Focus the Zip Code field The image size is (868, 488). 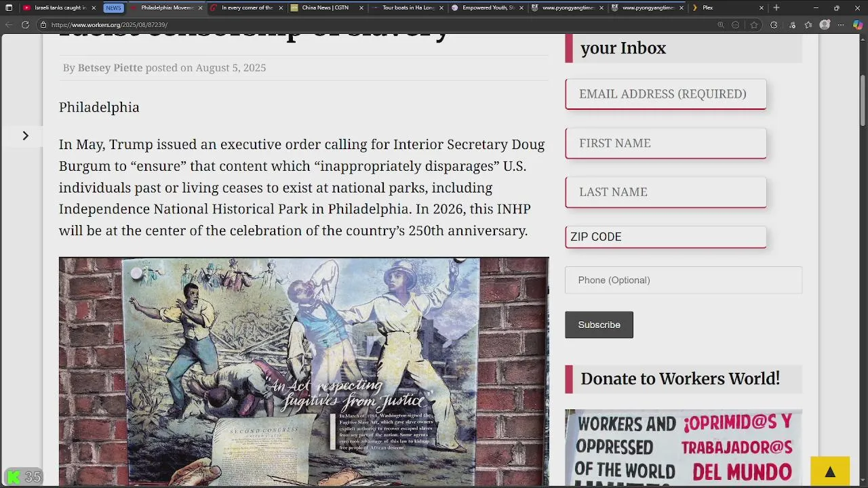[666, 237]
